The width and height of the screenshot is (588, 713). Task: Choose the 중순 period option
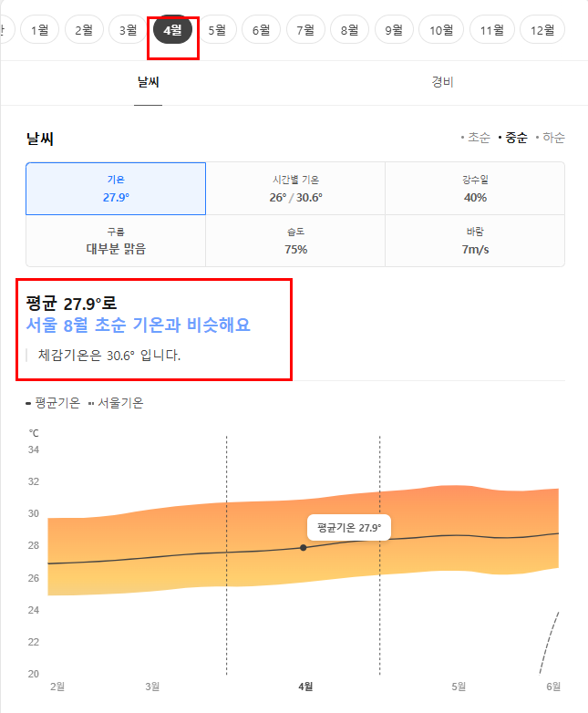point(513,138)
